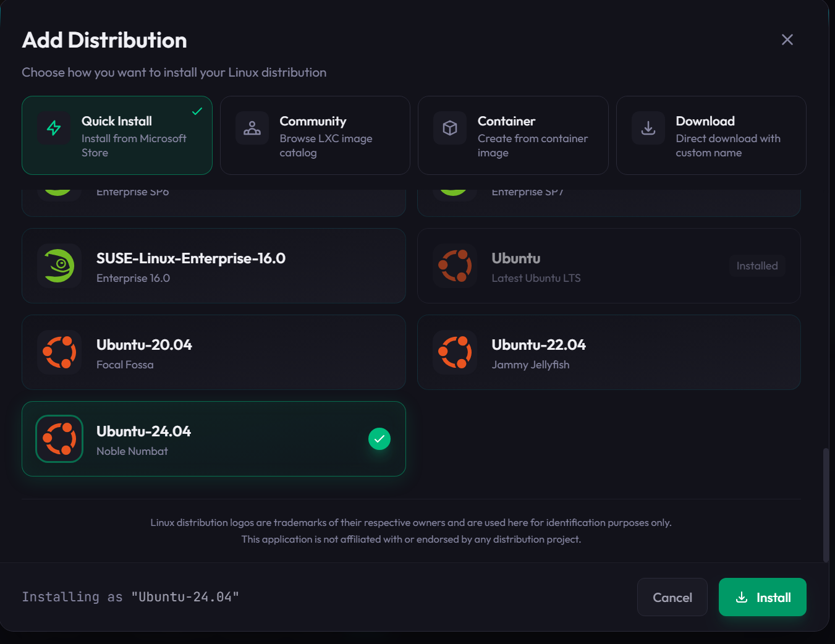Toggle the green checkmark on Ubuntu-24.04
Image resolution: width=835 pixels, height=644 pixels.
point(379,439)
